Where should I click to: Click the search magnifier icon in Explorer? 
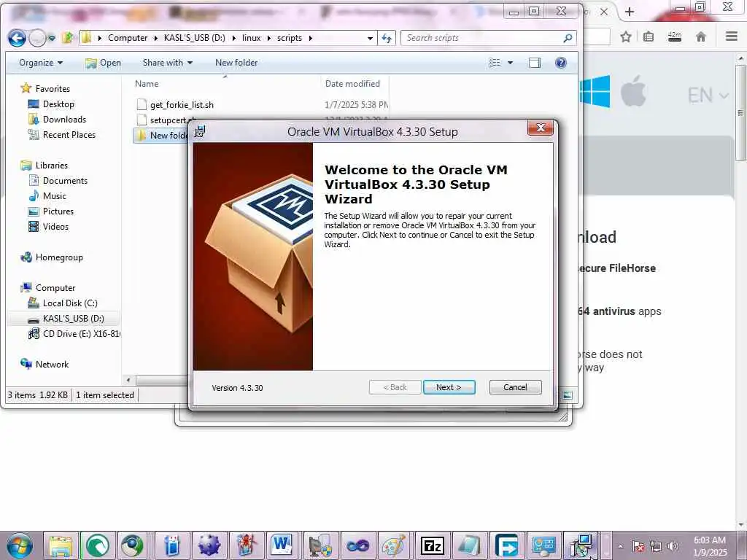coord(568,38)
